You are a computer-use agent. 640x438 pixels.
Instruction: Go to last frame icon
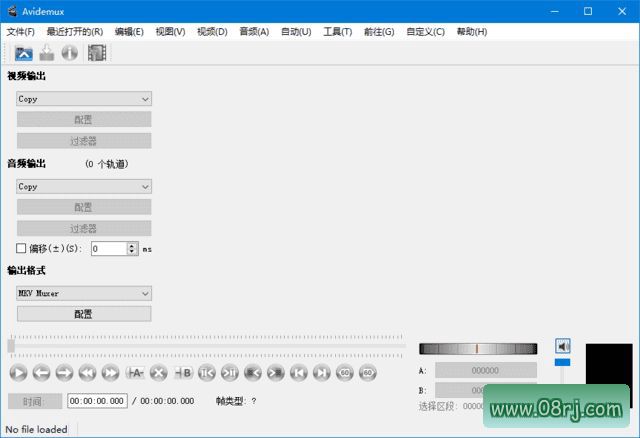tap(322, 373)
